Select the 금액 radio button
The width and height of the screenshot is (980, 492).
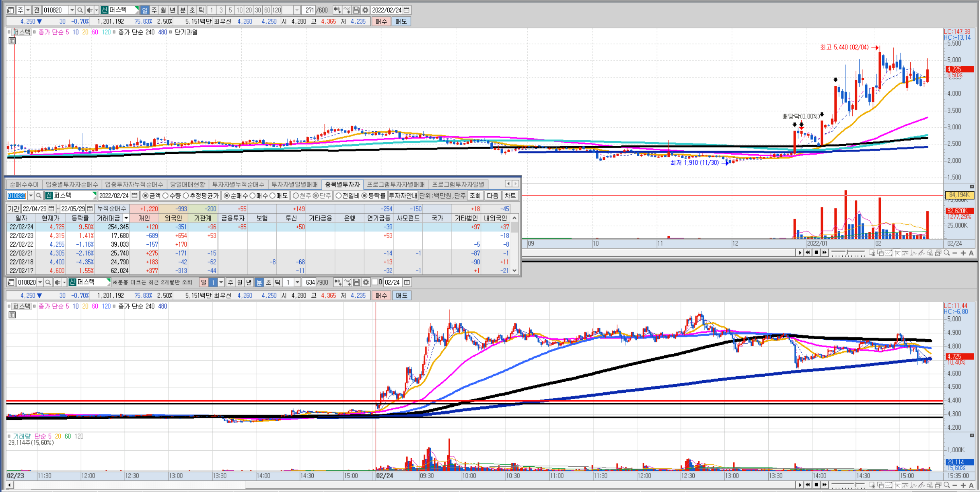[146, 196]
